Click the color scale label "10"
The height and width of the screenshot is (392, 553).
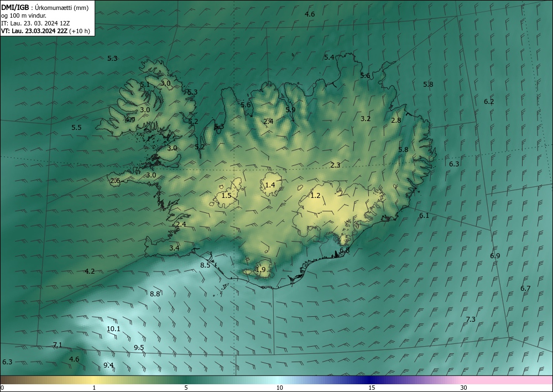tap(279, 388)
